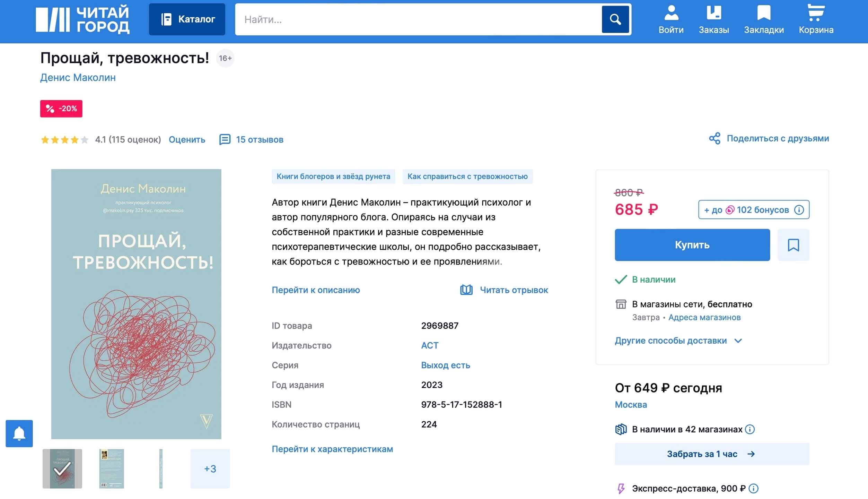Open Заказы orders icon
This screenshot has width=868, height=499.
(x=714, y=20)
